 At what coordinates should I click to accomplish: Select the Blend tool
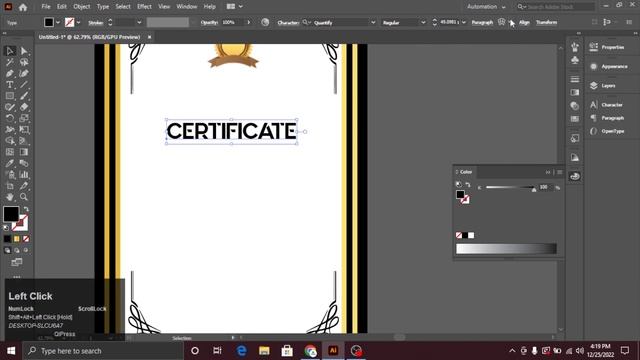point(24,163)
